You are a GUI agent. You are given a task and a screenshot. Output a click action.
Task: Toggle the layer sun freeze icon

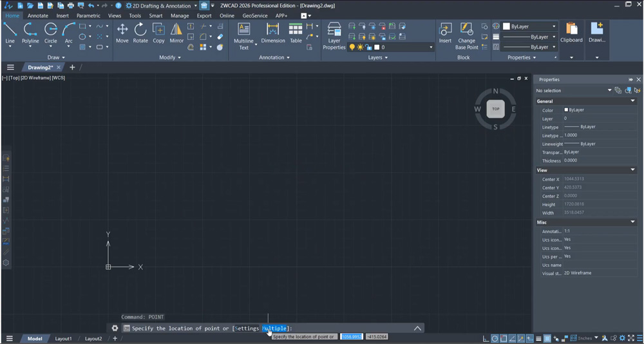360,47
